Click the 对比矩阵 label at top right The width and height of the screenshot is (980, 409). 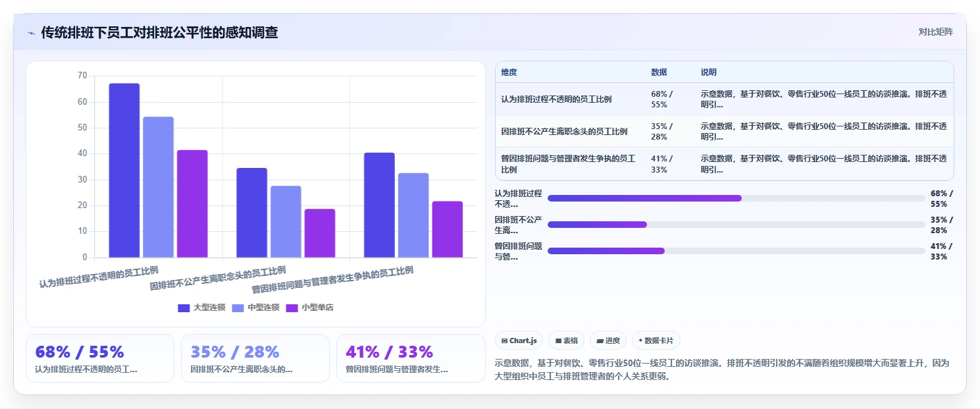[935, 32]
